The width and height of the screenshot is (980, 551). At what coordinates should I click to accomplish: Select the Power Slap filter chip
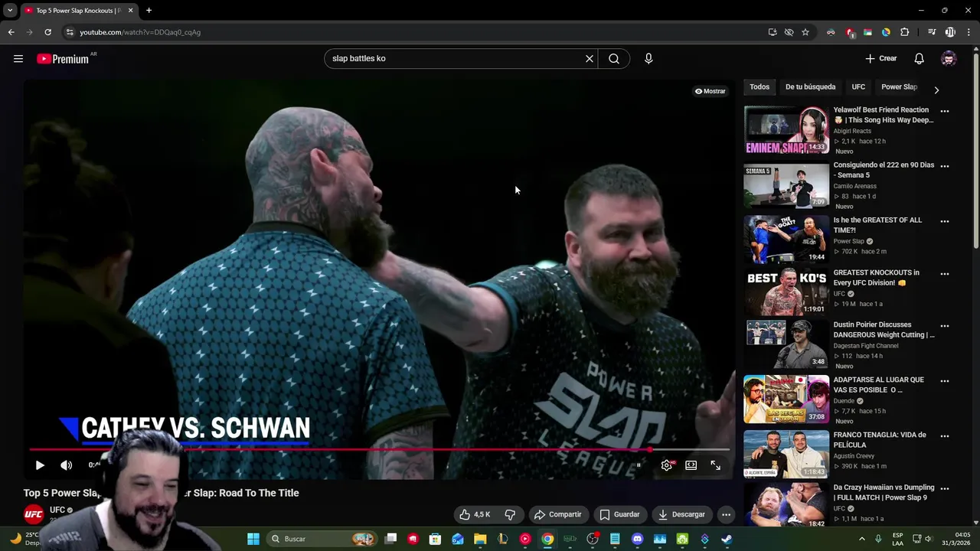click(x=900, y=87)
